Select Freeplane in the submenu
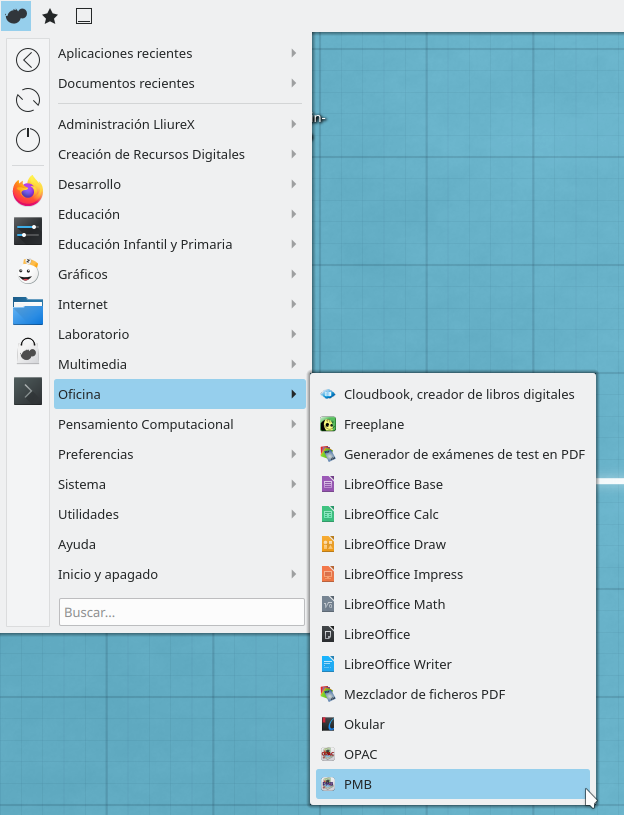Screen dimensions: 624x815 (x=373, y=424)
